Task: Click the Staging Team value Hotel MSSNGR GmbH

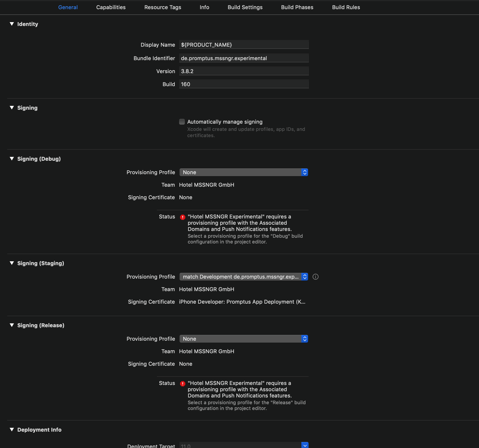Action: [207, 289]
